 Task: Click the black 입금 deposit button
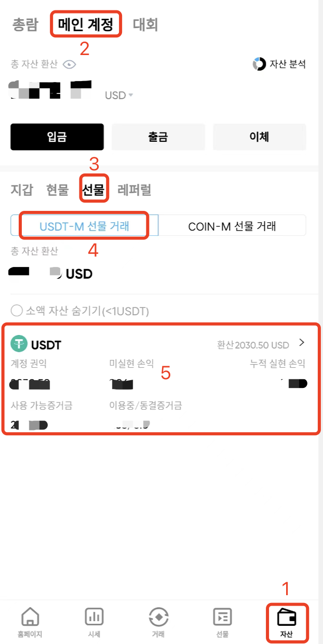click(x=57, y=137)
